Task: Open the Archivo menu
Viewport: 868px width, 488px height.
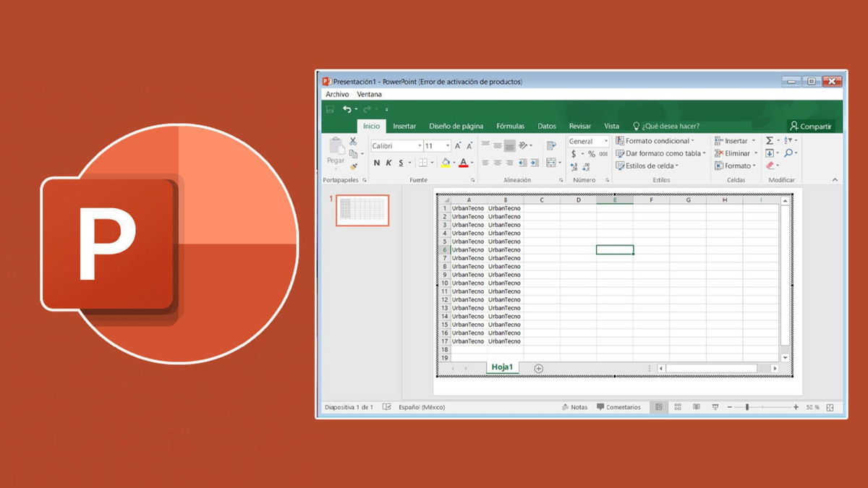Action: coord(336,94)
